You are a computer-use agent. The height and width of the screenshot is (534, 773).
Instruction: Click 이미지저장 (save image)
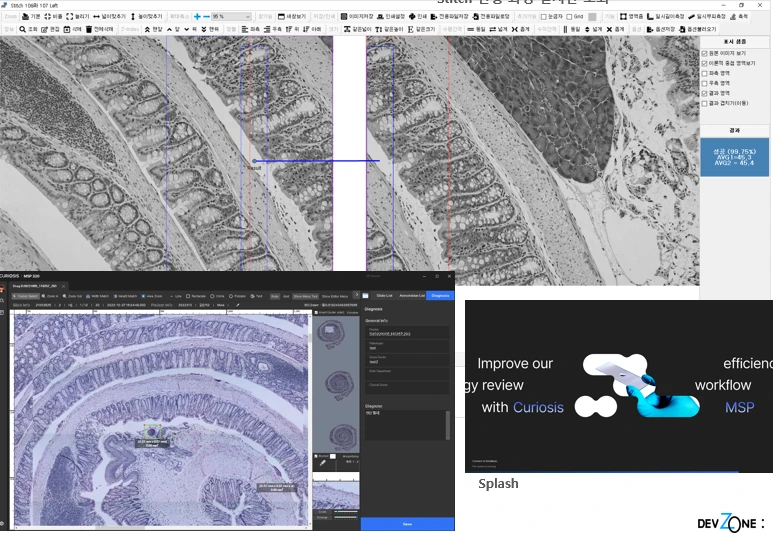click(357, 16)
